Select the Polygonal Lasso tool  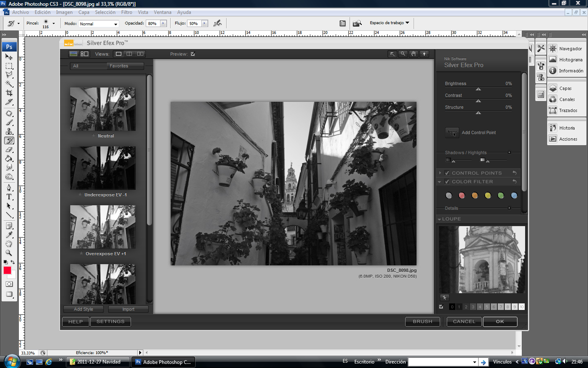(9, 75)
